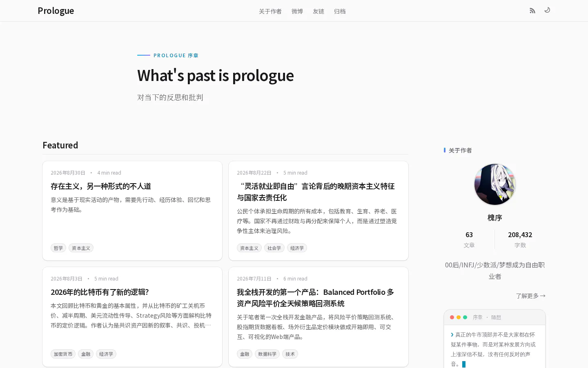Click the 208,432 字数 stat
Image resolution: width=588 pixels, height=368 pixels.
tap(520, 240)
